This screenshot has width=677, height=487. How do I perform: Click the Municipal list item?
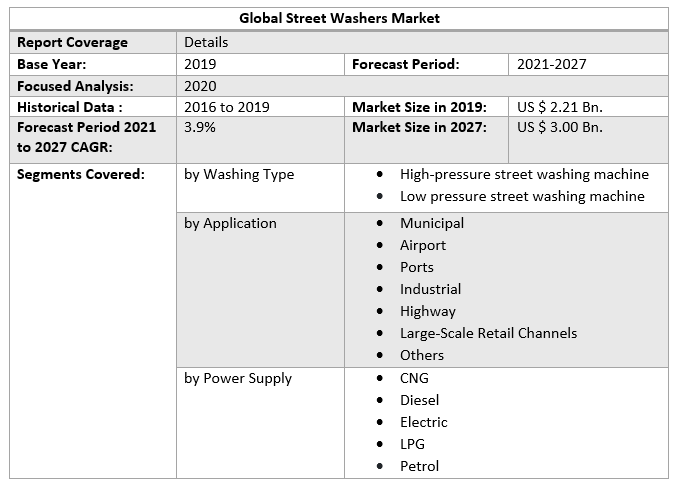432,223
